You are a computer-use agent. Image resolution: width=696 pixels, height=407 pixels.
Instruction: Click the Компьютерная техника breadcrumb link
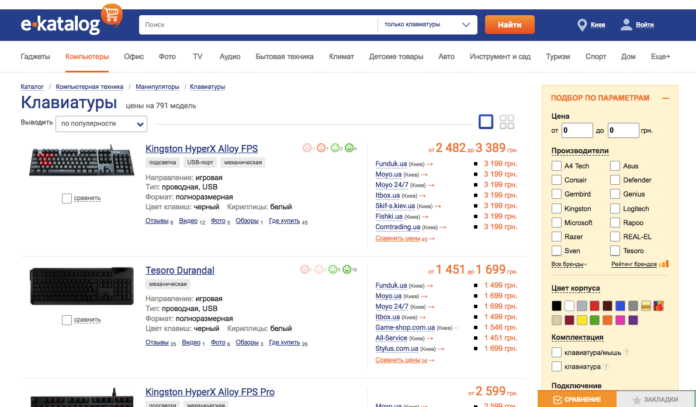pyautogui.click(x=90, y=87)
